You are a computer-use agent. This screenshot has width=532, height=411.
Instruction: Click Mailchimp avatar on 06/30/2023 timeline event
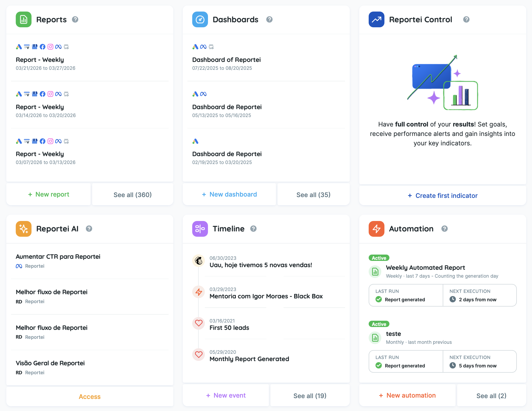pos(199,261)
